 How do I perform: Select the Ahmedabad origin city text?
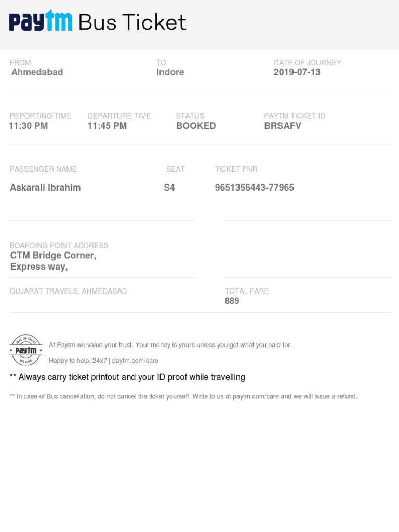37,72
